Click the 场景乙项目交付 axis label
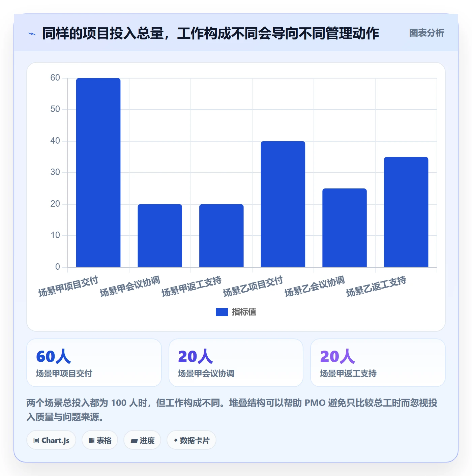The image size is (472, 476). pyautogui.click(x=253, y=286)
